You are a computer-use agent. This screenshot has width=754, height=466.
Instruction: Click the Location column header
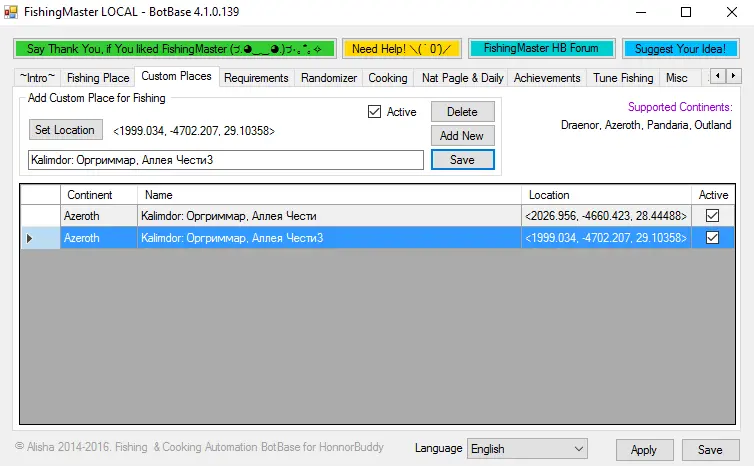pyautogui.click(x=606, y=195)
